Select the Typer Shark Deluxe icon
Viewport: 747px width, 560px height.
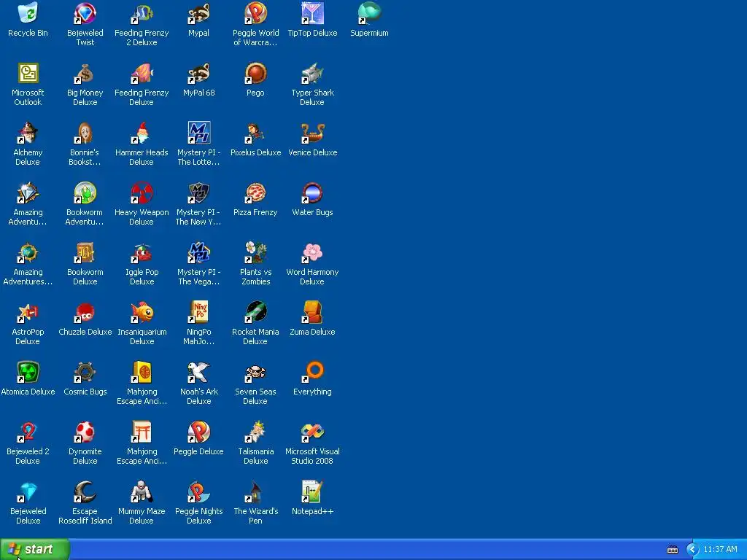(x=312, y=74)
